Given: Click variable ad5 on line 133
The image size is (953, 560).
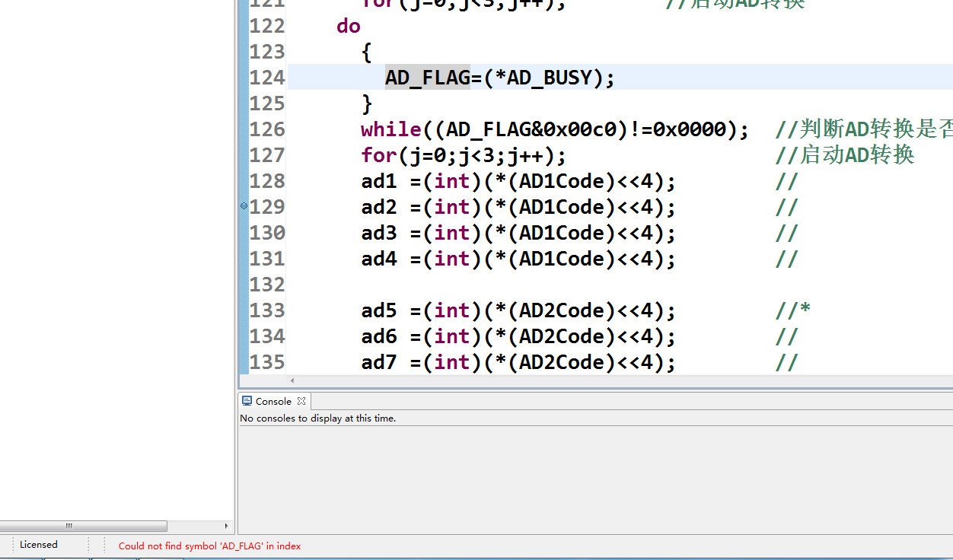Looking at the screenshot, I should (x=379, y=310).
